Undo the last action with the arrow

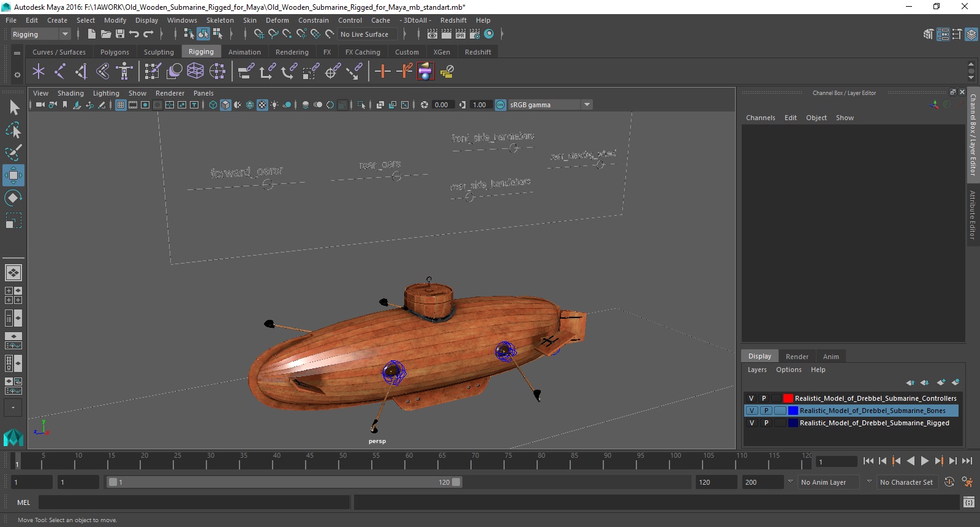tap(134, 34)
